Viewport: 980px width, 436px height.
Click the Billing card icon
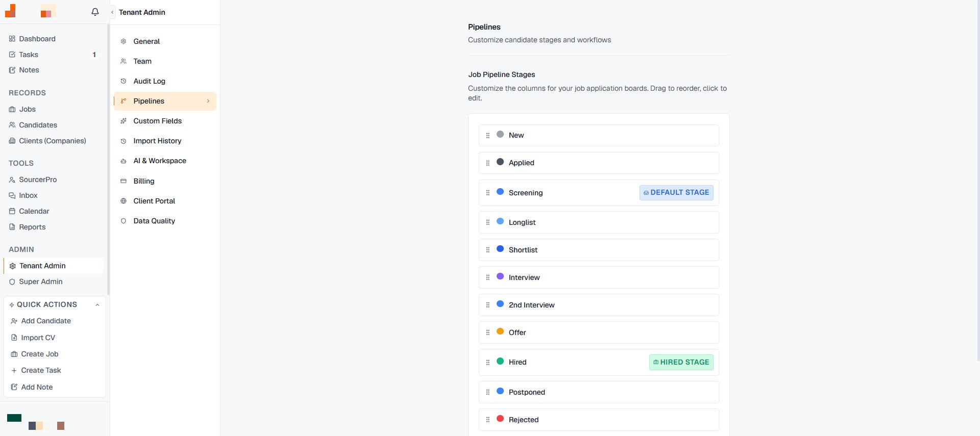pos(124,181)
